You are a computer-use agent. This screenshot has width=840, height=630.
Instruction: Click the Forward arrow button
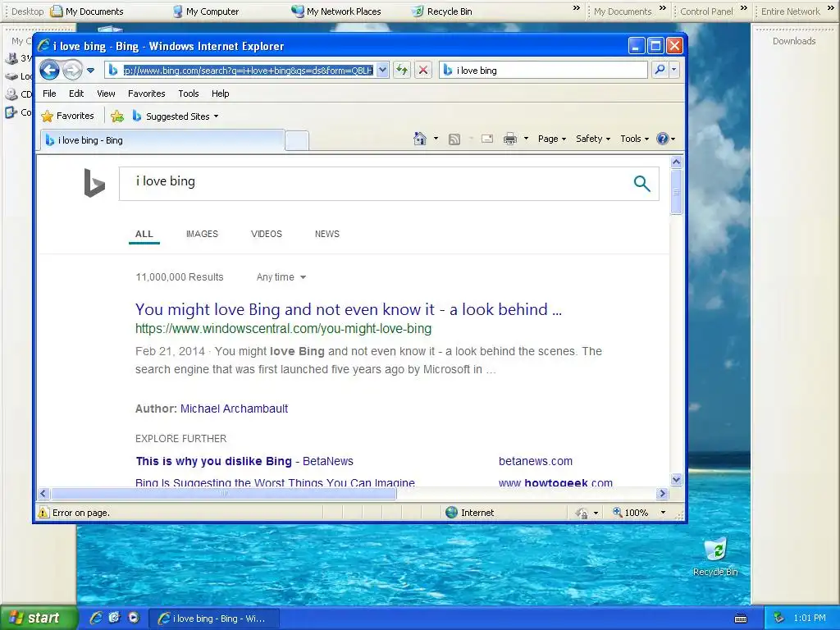[x=72, y=71]
